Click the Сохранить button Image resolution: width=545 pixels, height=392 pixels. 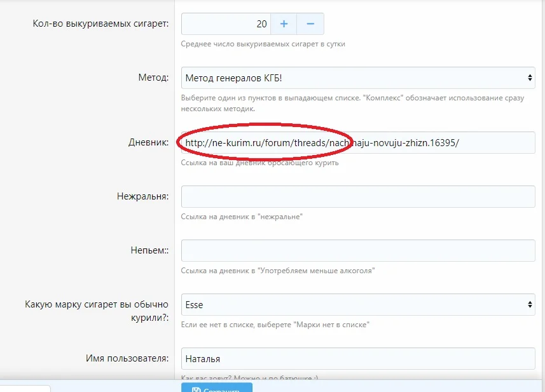tap(218, 389)
